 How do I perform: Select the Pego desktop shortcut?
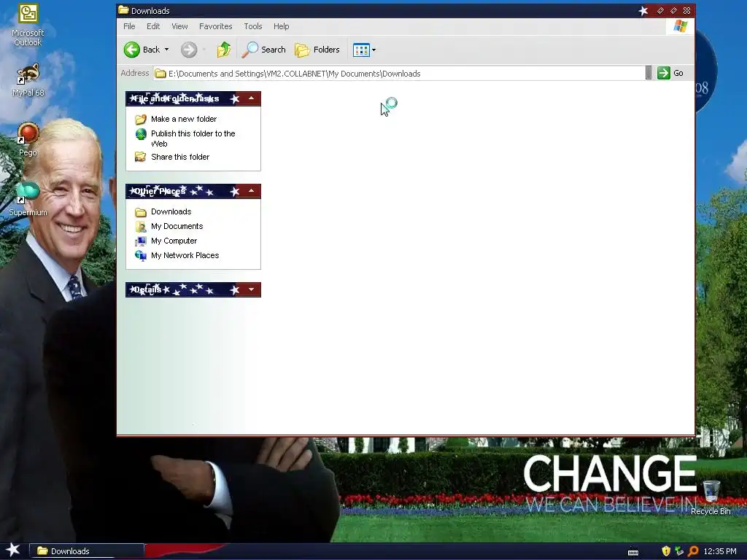28,139
